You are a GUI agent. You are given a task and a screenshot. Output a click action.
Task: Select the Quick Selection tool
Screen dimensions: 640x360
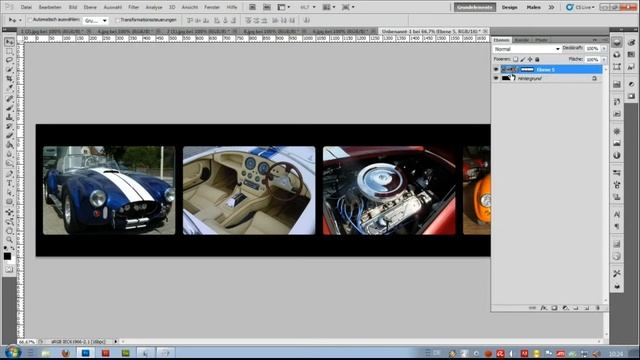coord(9,69)
